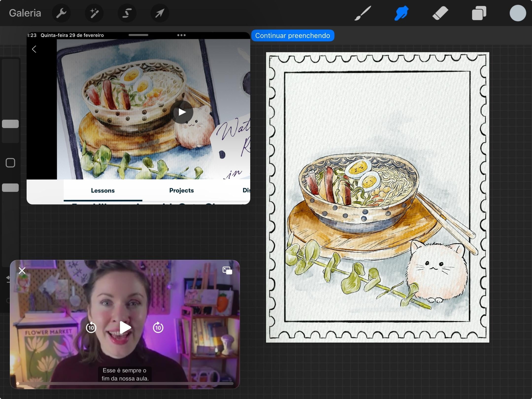This screenshot has width=532, height=399.
Task: Open the Layers panel
Action: pyautogui.click(x=479, y=13)
